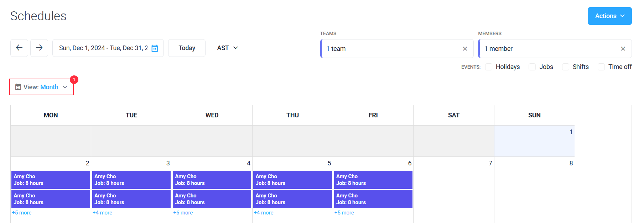Check the Shifts events checkbox
The height and width of the screenshot is (223, 644).
click(x=566, y=67)
